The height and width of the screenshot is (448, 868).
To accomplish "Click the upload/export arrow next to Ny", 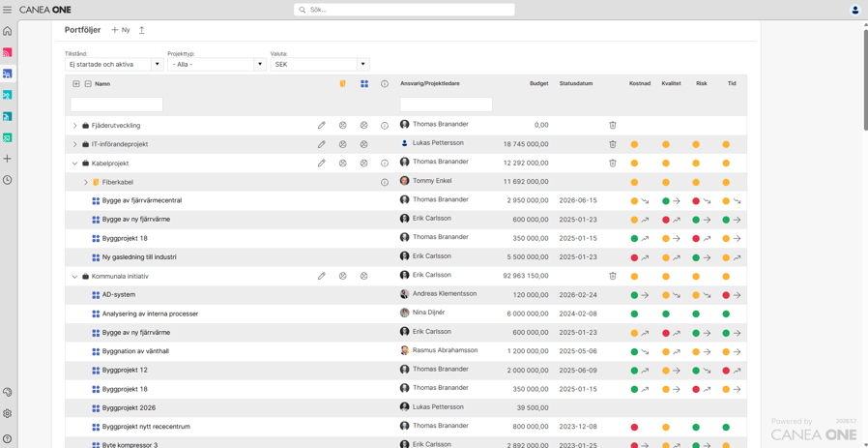I will 142,30.
